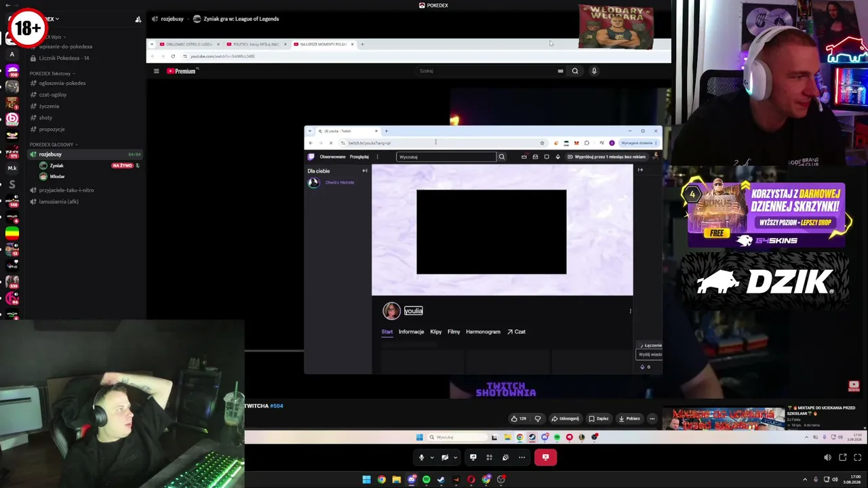The image size is (868, 488).
Task: Click the YouTube voice search microphone
Action: [x=594, y=70]
